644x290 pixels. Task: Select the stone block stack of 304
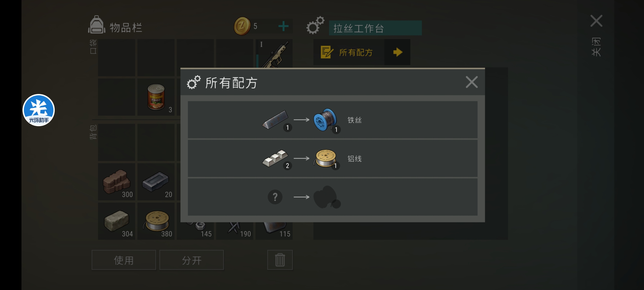(x=117, y=221)
